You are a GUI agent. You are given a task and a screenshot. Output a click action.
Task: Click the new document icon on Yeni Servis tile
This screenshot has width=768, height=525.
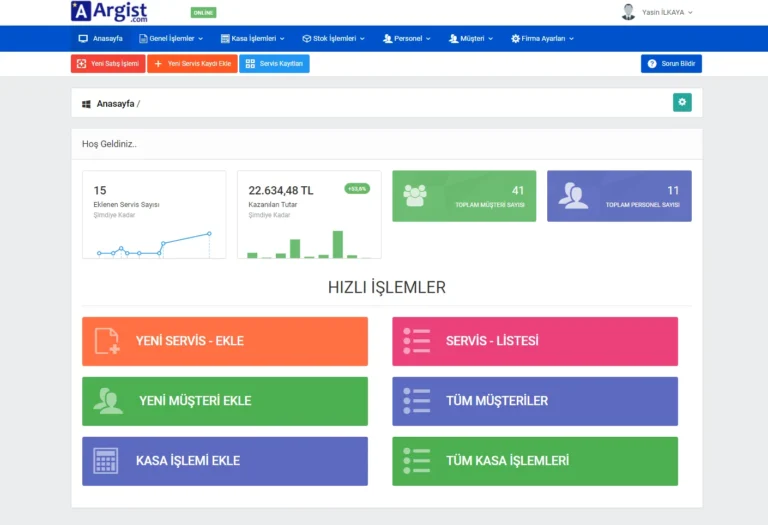(107, 341)
